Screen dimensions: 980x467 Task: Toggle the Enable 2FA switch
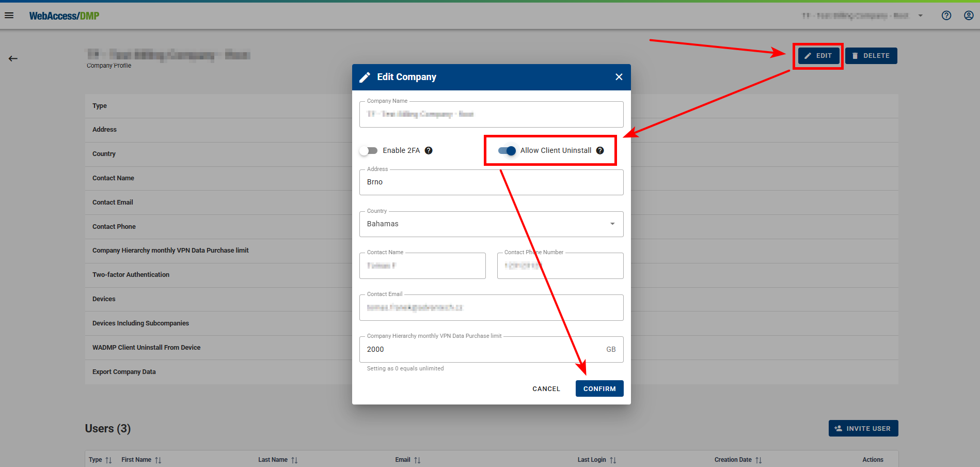coord(369,150)
